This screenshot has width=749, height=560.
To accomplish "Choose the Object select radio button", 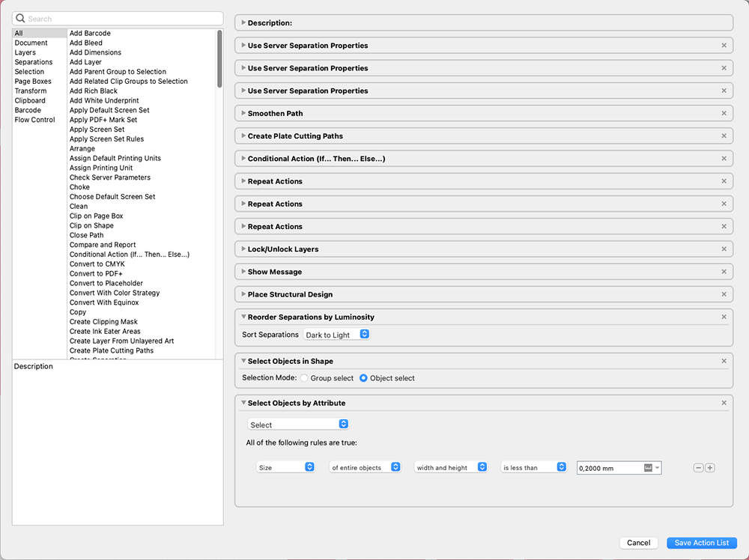I will click(x=363, y=378).
